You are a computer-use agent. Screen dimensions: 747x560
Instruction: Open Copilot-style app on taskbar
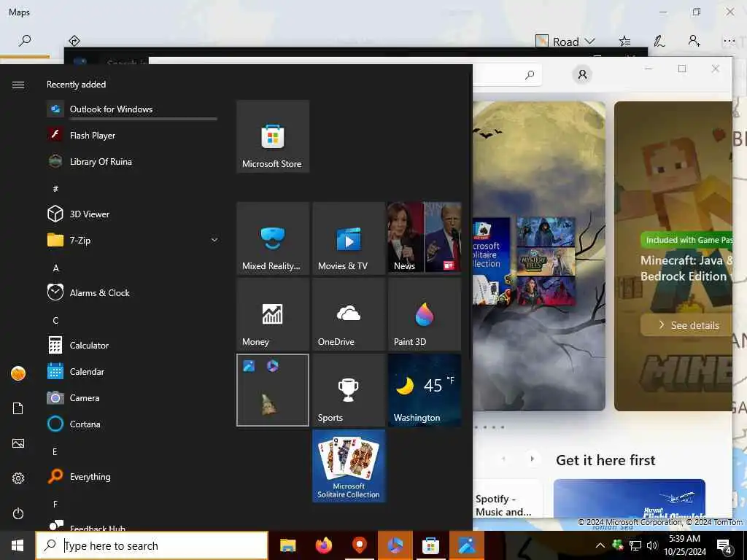pyautogui.click(x=395, y=545)
